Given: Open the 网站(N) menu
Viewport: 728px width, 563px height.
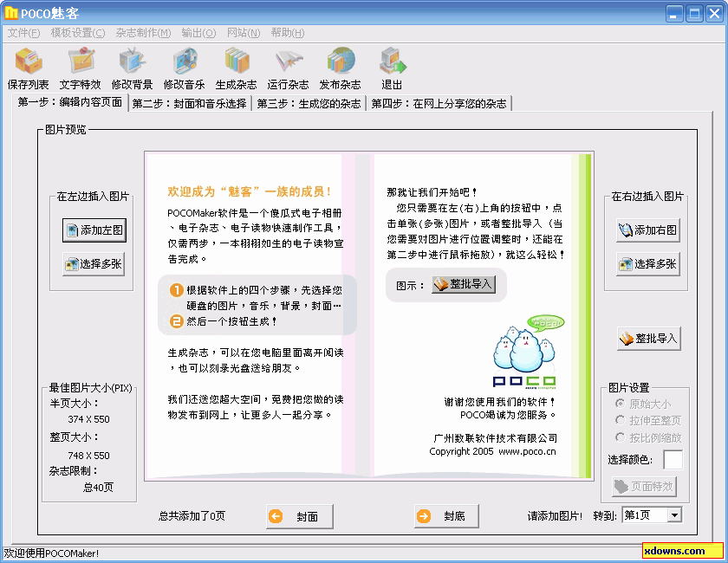Looking at the screenshot, I should (x=244, y=33).
